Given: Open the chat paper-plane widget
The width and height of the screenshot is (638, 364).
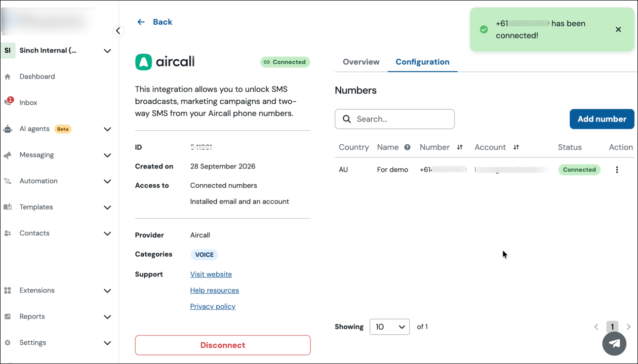Looking at the screenshot, I should [x=614, y=343].
